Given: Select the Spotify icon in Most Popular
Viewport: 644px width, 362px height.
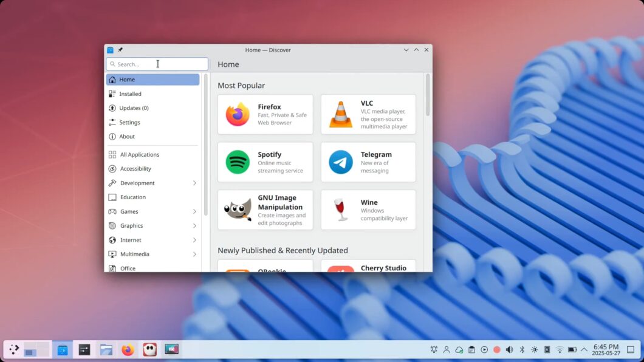Looking at the screenshot, I should pos(237,162).
